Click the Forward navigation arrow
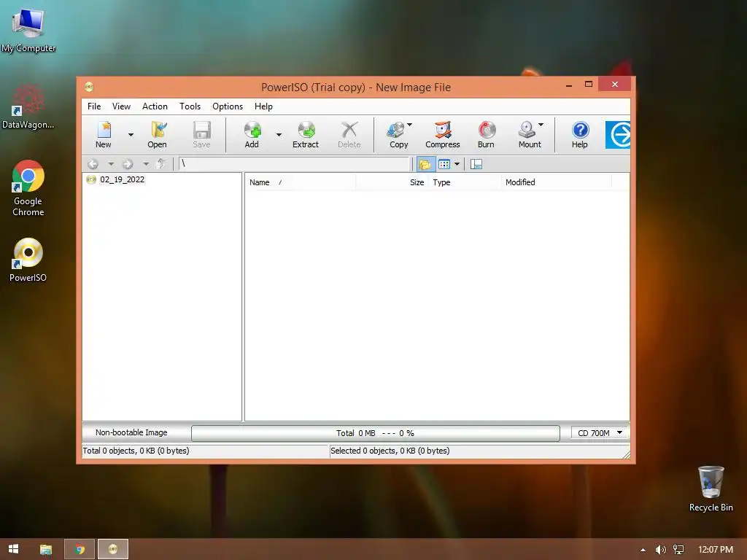Screen dimensions: 747x560 tap(127, 164)
